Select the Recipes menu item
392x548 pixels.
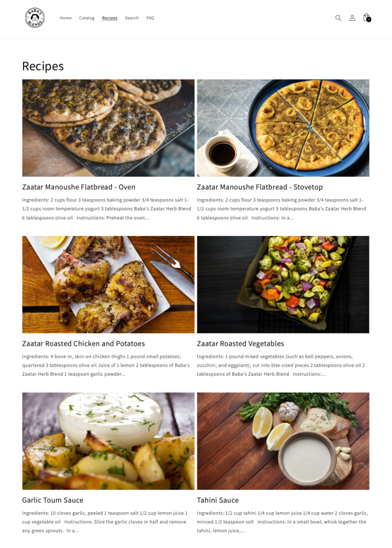tap(110, 18)
